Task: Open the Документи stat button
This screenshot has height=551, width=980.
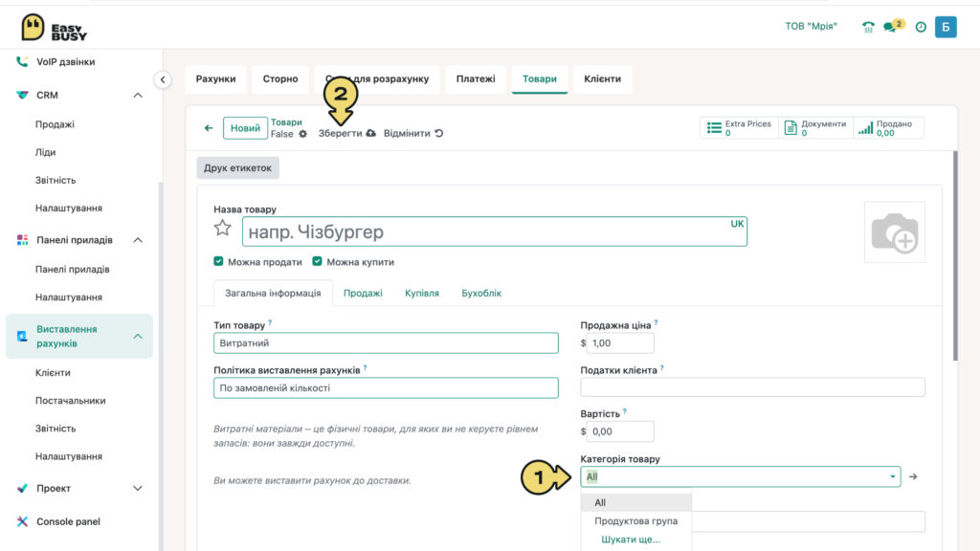Action: pos(815,128)
